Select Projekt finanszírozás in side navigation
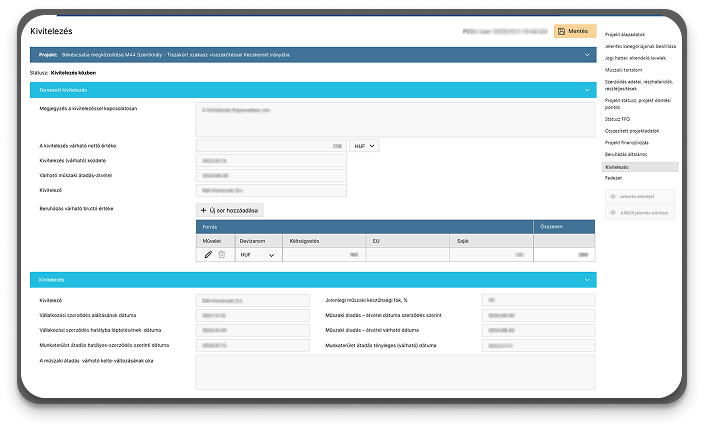Screen dimensions: 704x429 tap(630, 142)
